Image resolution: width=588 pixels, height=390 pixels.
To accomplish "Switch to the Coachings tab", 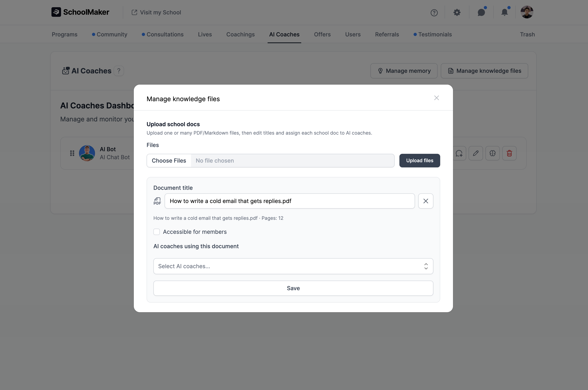I will pyautogui.click(x=240, y=34).
